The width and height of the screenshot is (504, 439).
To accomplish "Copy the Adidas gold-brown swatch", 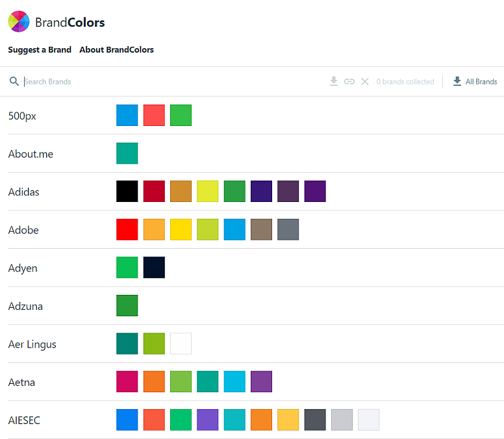I will [x=181, y=191].
